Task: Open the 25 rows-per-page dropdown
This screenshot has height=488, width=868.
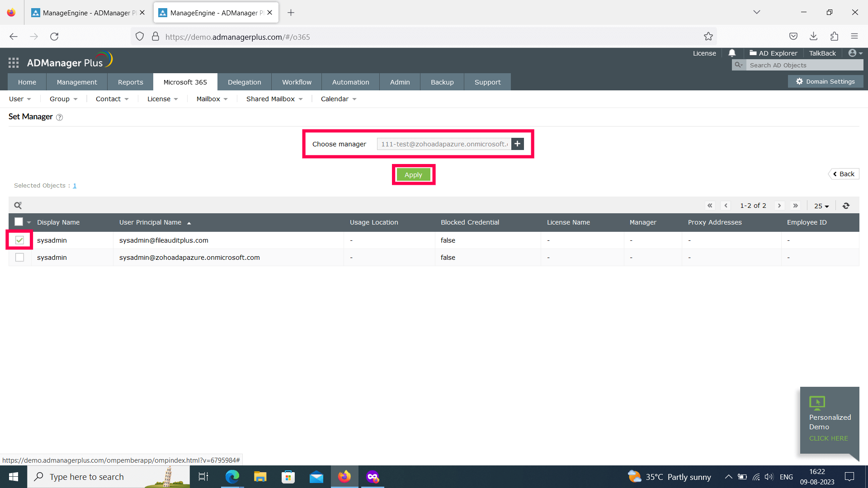Action: [x=821, y=206]
